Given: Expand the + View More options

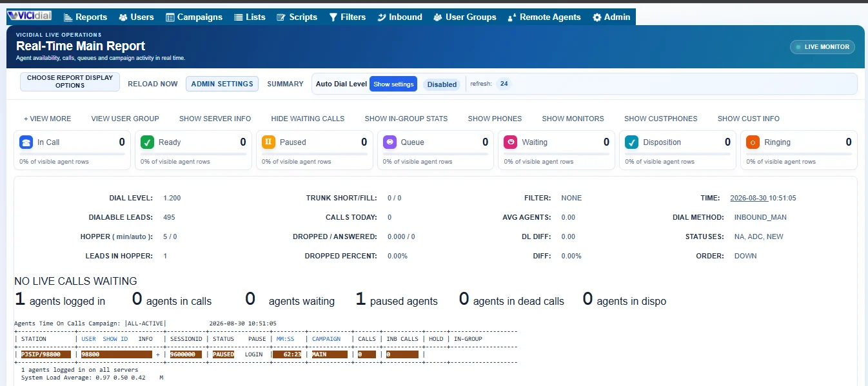Looking at the screenshot, I should point(48,119).
